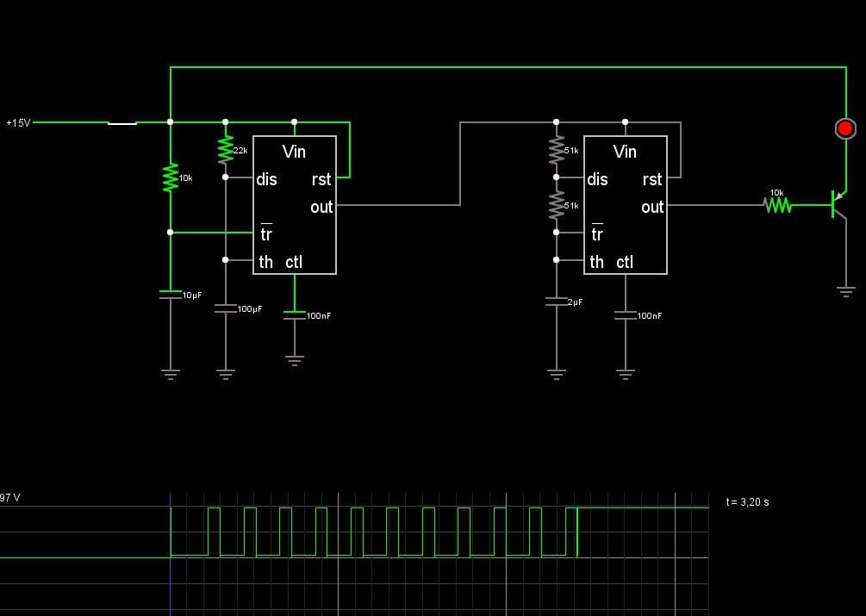Click the 97 V scope voltage readout

coord(10,498)
